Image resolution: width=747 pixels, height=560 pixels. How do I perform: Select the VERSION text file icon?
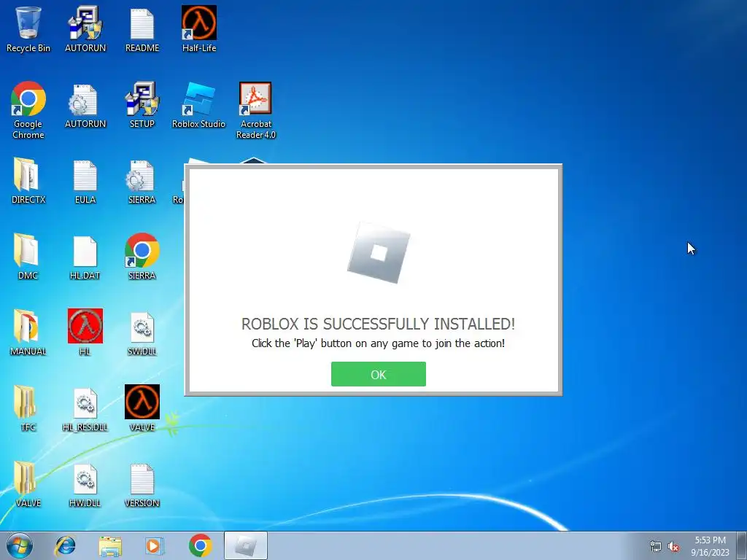pos(142,484)
